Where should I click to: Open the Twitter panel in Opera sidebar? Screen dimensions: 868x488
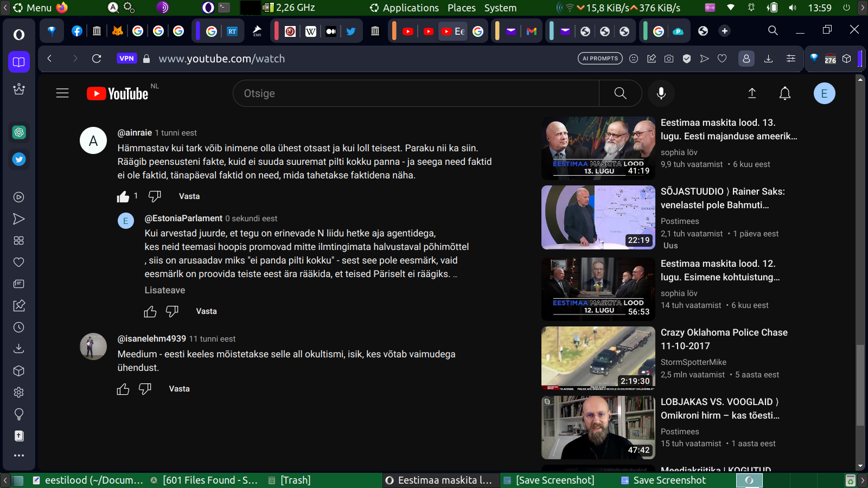[x=19, y=159]
